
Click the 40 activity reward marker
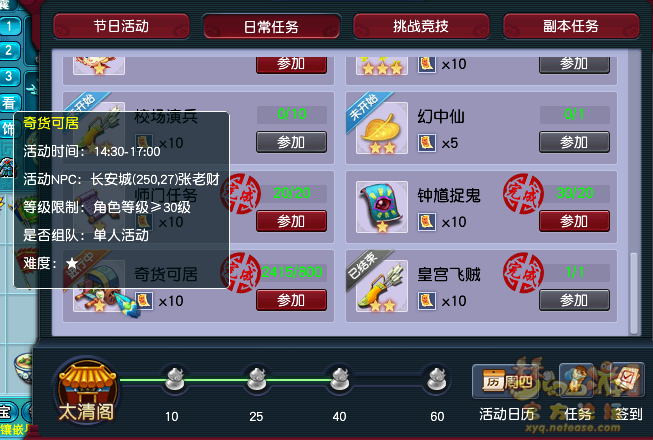click(x=339, y=379)
